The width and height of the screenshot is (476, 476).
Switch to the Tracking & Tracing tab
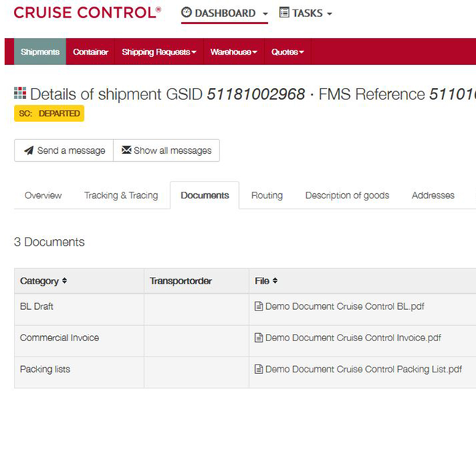tap(121, 195)
